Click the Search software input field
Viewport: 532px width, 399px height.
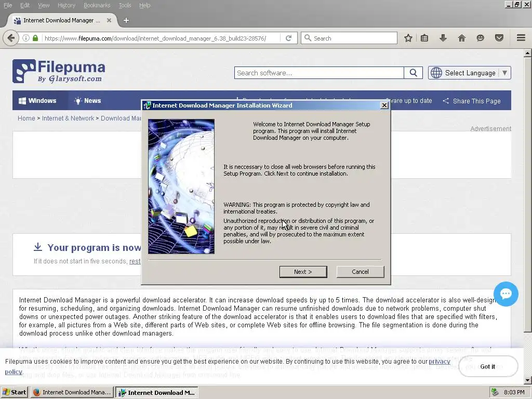pos(319,73)
